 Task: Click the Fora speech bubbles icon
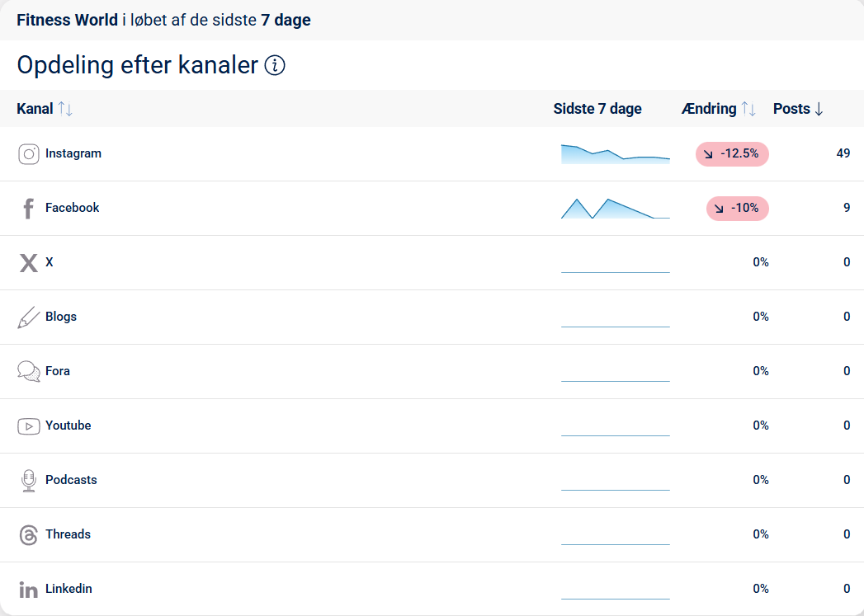coord(29,372)
